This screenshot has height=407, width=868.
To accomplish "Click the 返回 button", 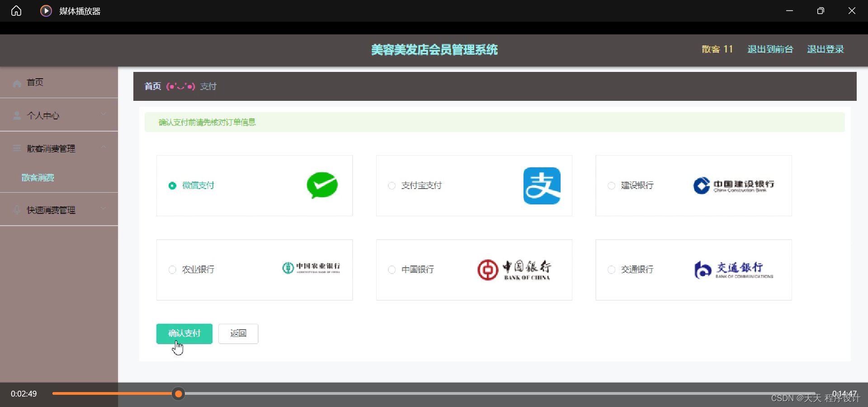I will click(x=238, y=334).
